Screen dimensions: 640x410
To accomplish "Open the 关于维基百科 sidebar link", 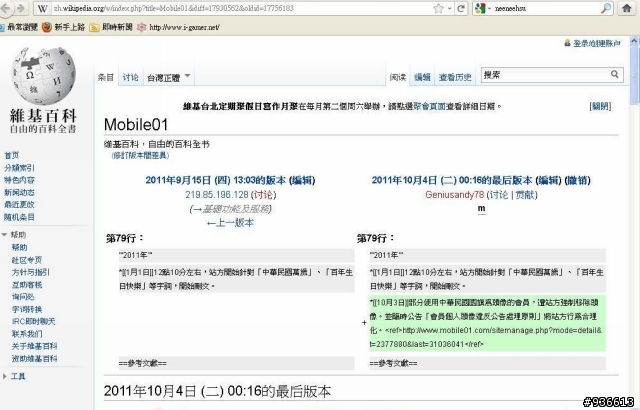I will (34, 346).
